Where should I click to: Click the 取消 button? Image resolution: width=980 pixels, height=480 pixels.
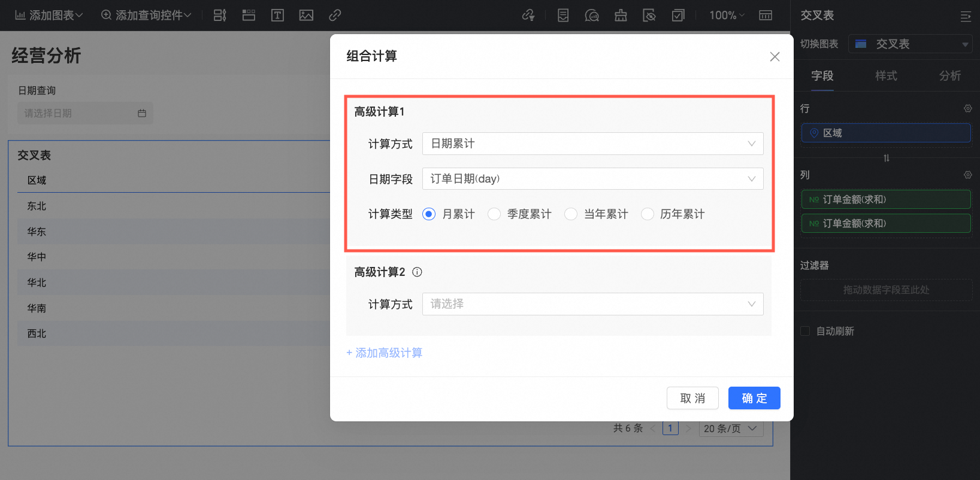tap(693, 398)
